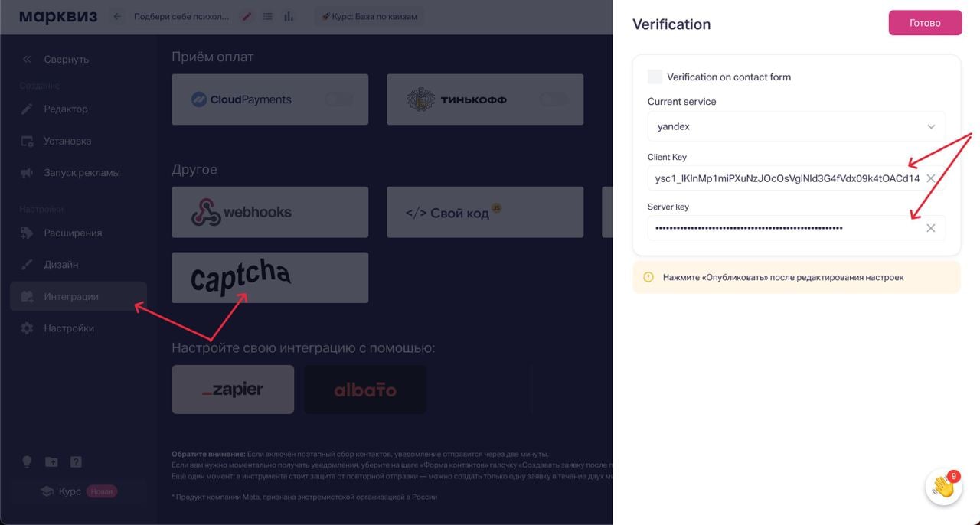Open the captcha integration card
Image resolution: width=980 pixels, height=525 pixels.
(x=269, y=278)
